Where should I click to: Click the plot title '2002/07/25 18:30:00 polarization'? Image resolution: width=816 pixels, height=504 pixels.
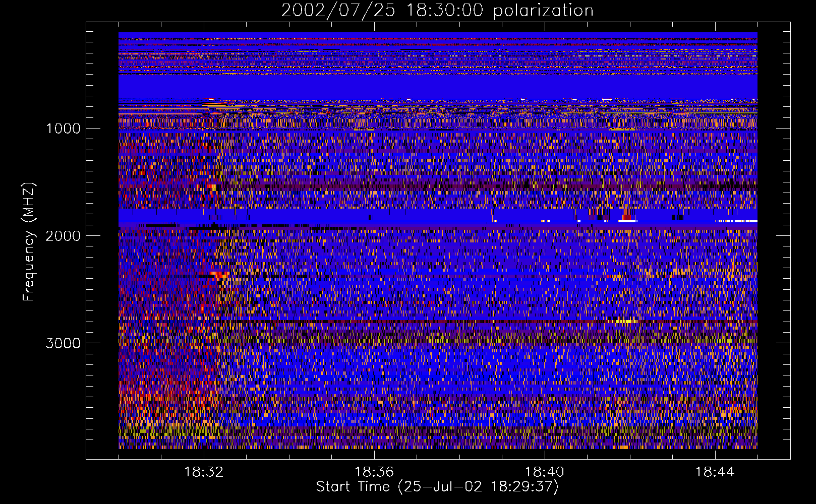(437, 10)
